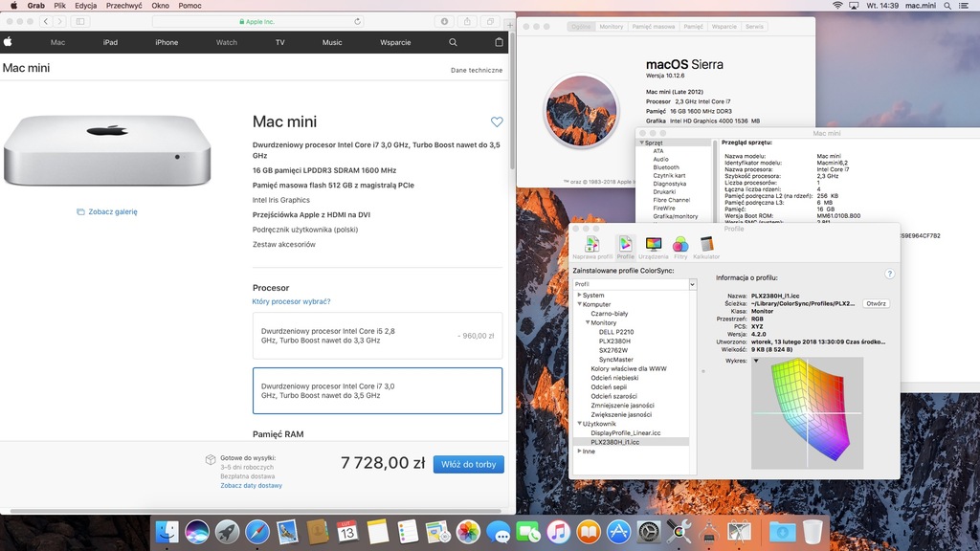This screenshot has height=551, width=980.
Task: Open the Apple site search
Action: (453, 42)
